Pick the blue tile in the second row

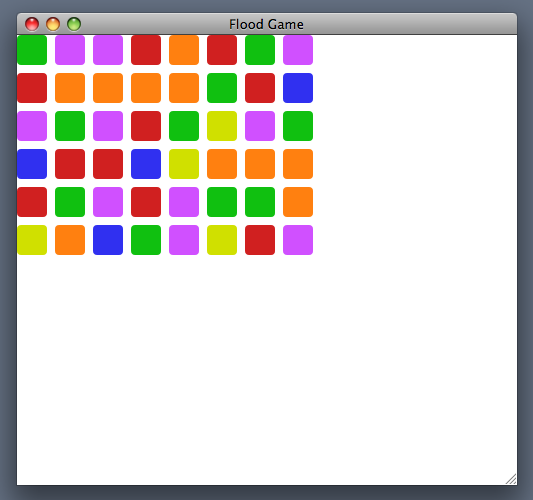(298, 88)
